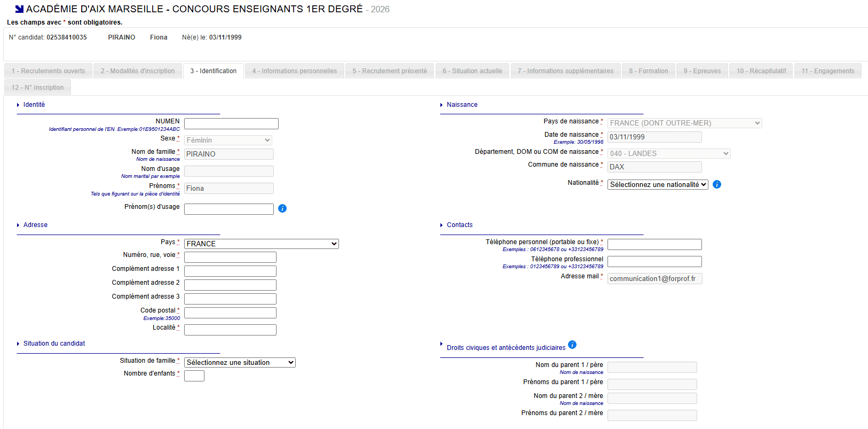This screenshot has width=868, height=429.
Task: Go to the 10 - Récapitulatif tab
Action: tap(761, 71)
